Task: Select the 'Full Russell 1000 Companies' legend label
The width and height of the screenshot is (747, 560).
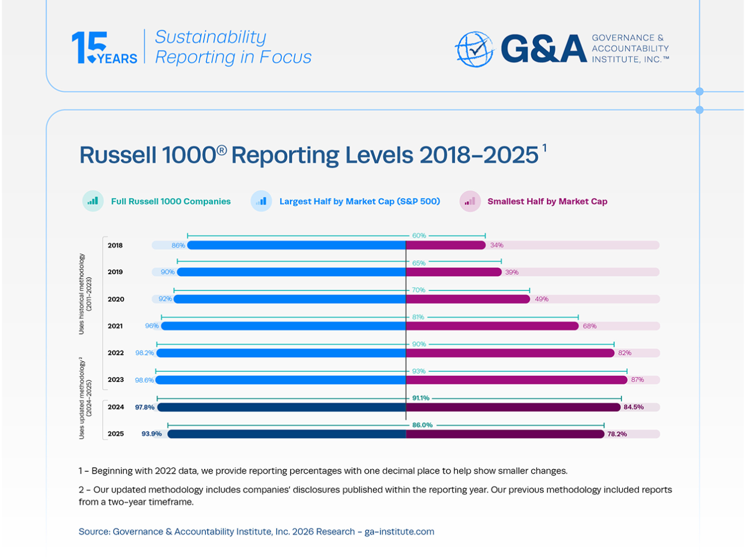Action: click(x=171, y=201)
